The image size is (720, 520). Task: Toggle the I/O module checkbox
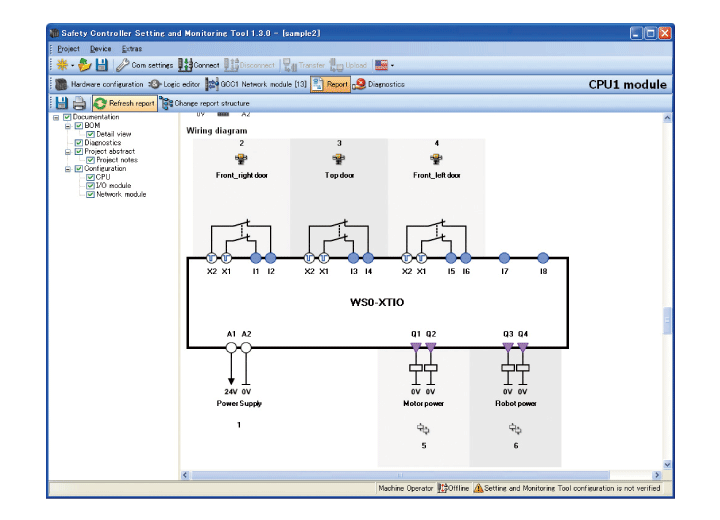tap(90, 186)
